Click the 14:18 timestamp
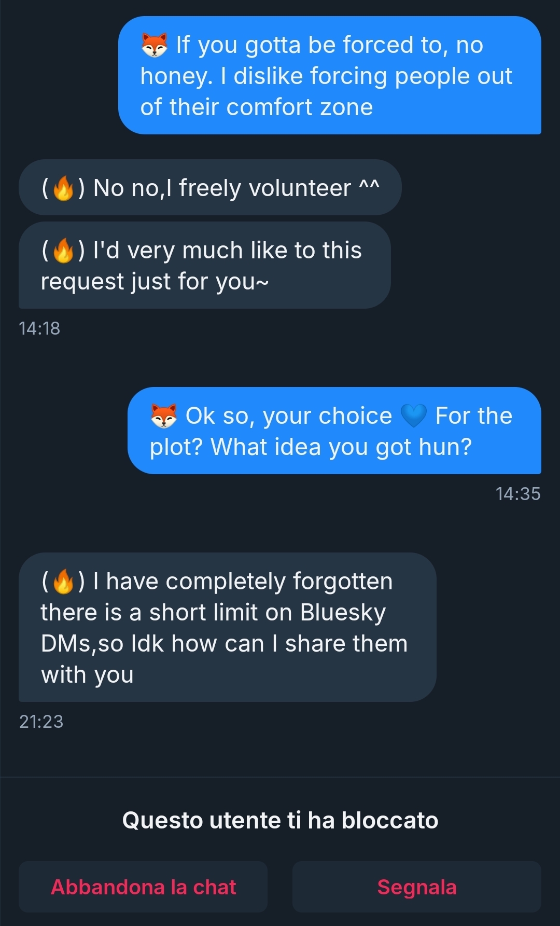Viewport: 560px width, 926px height. 39,328
